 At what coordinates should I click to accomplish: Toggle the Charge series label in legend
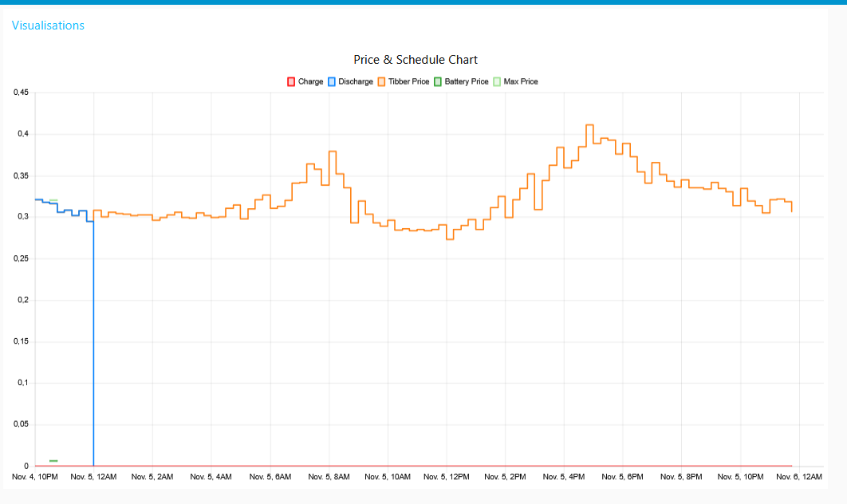(311, 81)
